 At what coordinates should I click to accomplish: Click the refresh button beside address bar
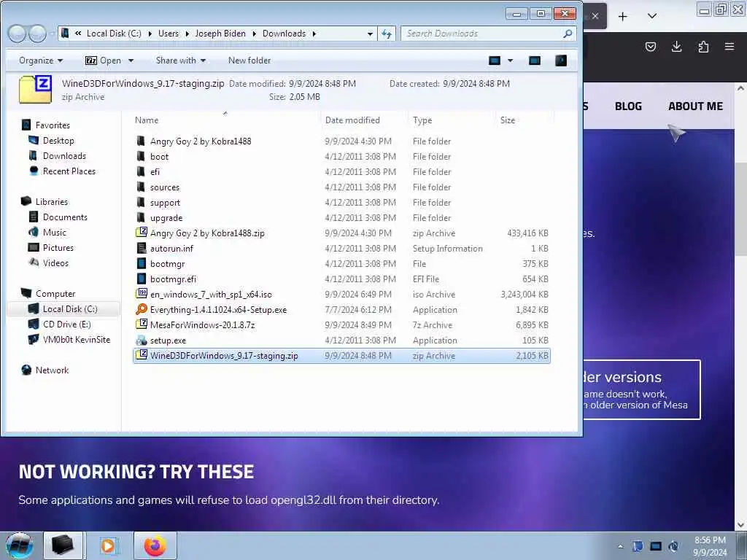point(387,34)
